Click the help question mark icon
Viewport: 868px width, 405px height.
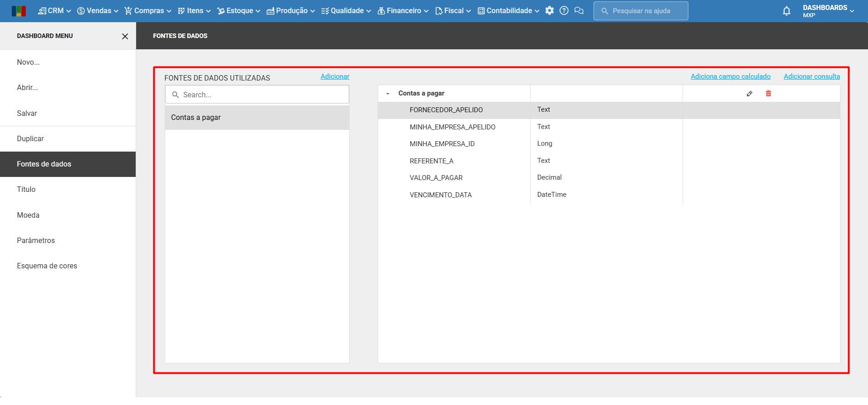(x=564, y=11)
